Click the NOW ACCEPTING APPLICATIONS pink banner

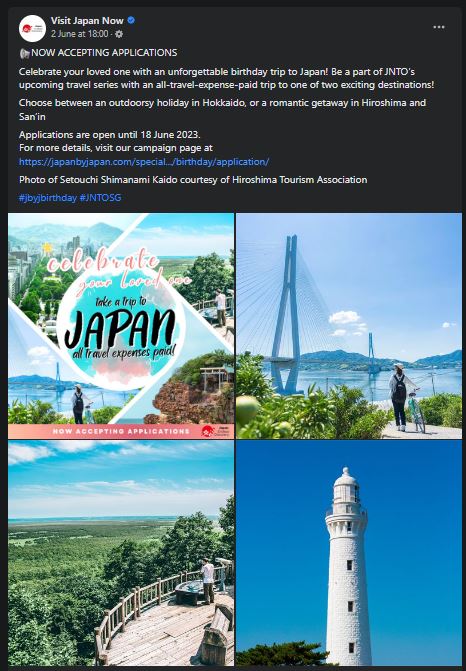pyautogui.click(x=121, y=431)
